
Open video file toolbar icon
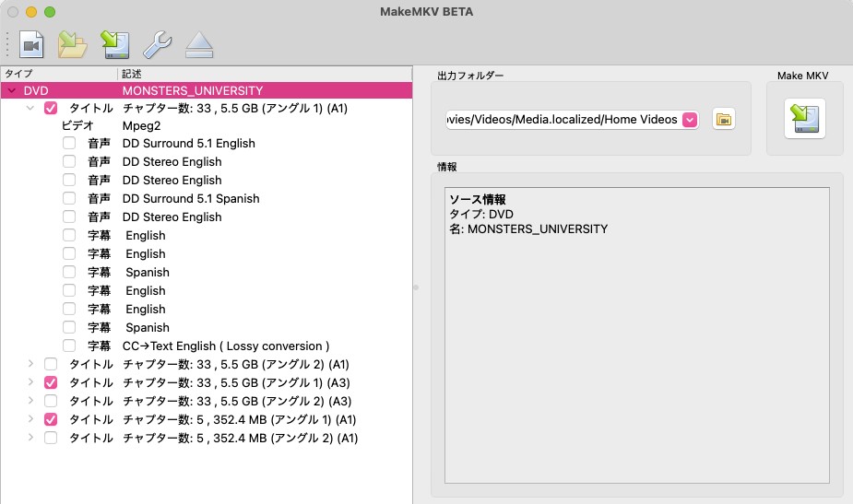click(x=31, y=44)
